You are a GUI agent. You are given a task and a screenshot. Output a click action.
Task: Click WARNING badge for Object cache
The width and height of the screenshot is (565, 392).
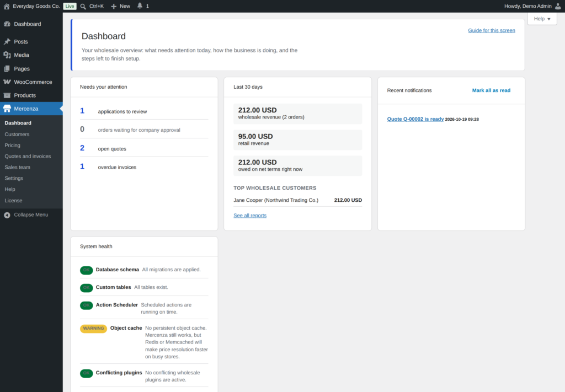93,328
